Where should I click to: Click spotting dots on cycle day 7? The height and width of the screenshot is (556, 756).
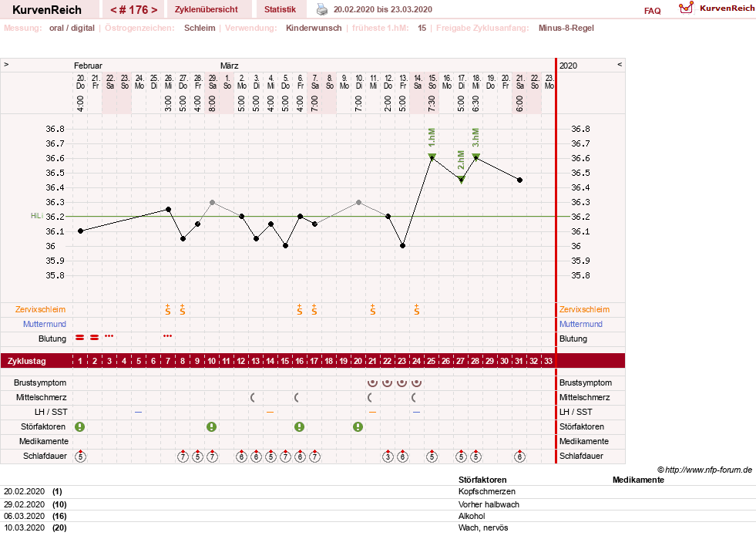pyautogui.click(x=168, y=336)
